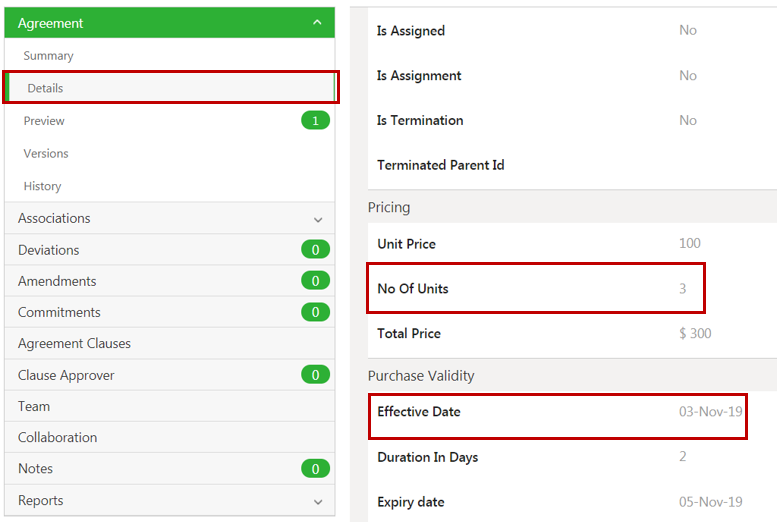Click the Deviations count badge
The height and width of the screenshot is (522, 782).
tap(315, 250)
